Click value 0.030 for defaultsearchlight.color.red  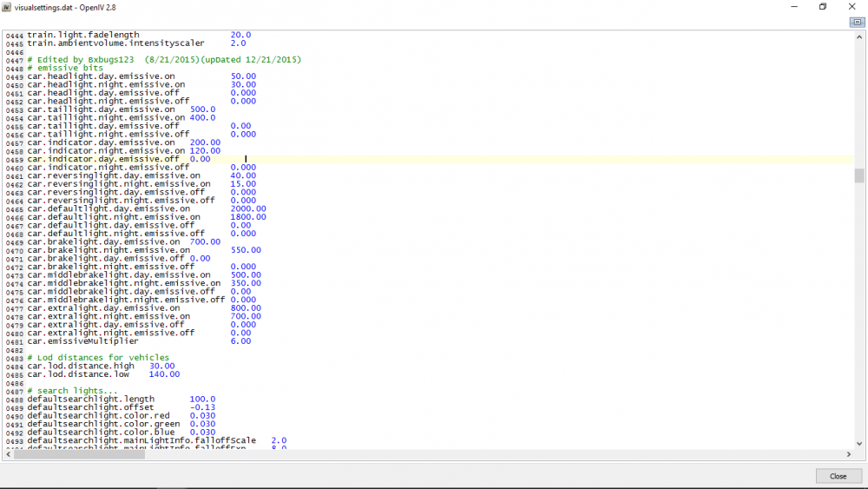tap(202, 416)
